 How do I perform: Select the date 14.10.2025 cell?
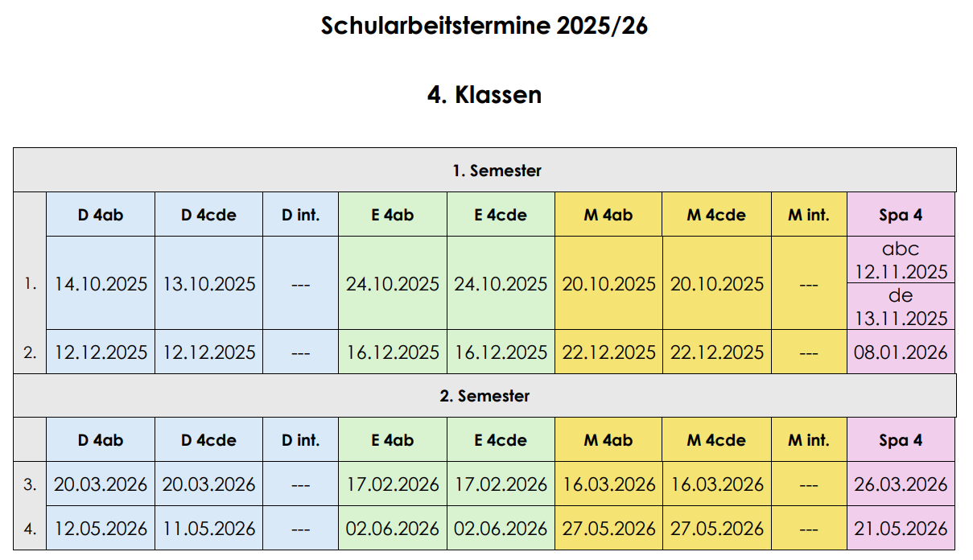pyautogui.click(x=101, y=284)
